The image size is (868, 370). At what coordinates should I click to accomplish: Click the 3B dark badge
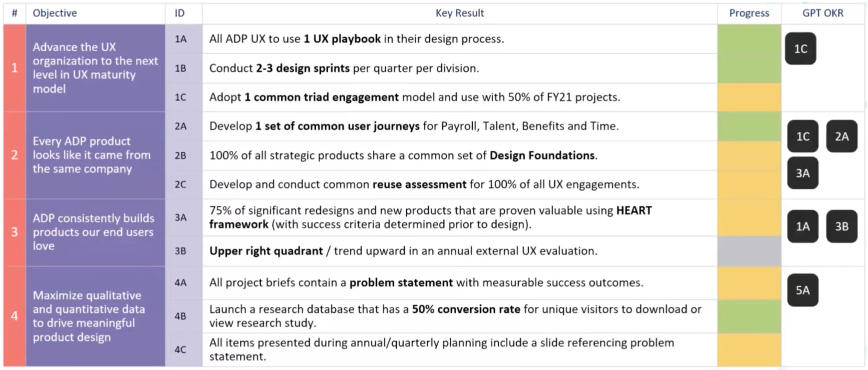coord(842,227)
